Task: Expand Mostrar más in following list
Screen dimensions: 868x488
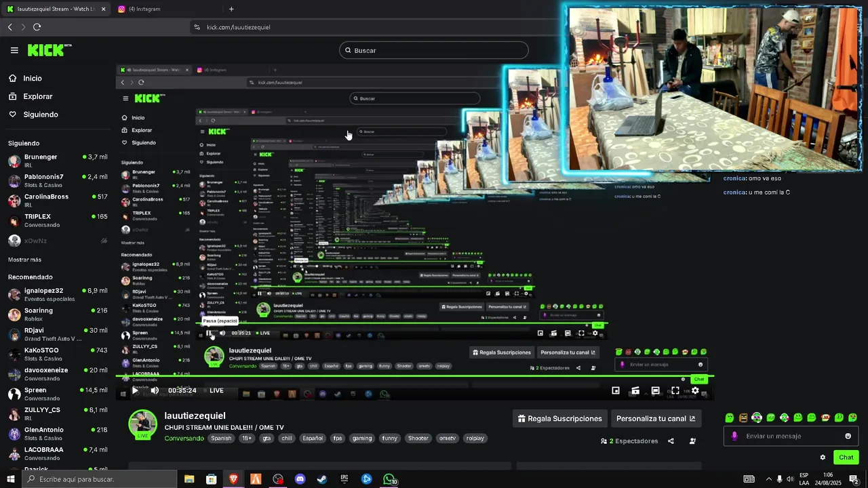Action: pos(24,260)
